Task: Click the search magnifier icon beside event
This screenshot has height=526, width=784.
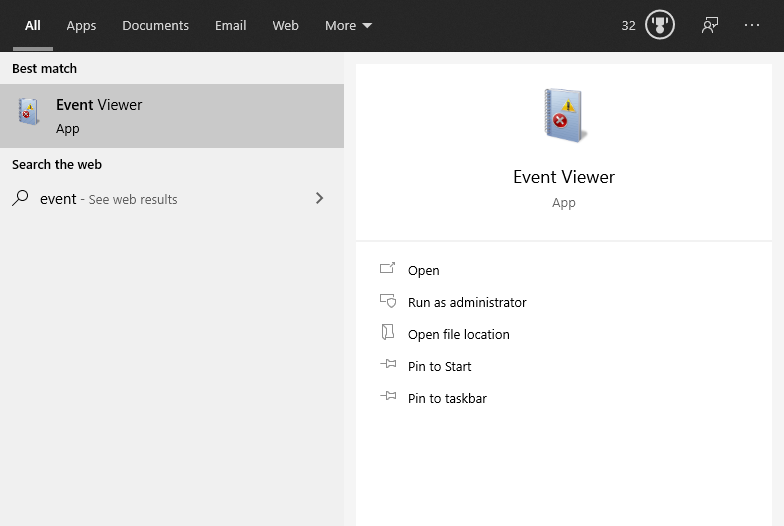Action: (x=20, y=198)
